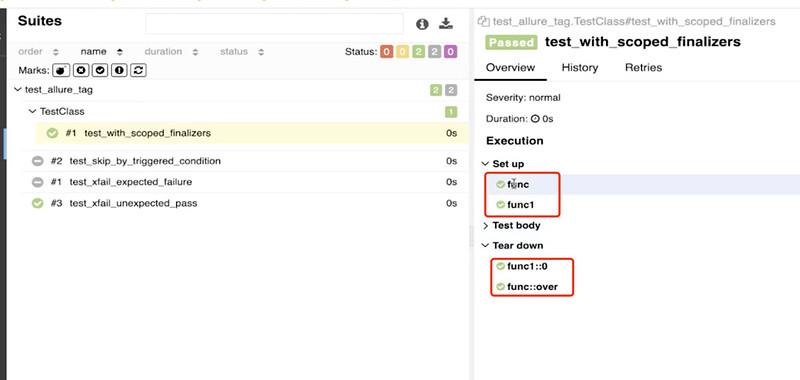The width and height of the screenshot is (800, 380).
Task: Toggle the flaky bomb mark filter
Action: (x=61, y=70)
